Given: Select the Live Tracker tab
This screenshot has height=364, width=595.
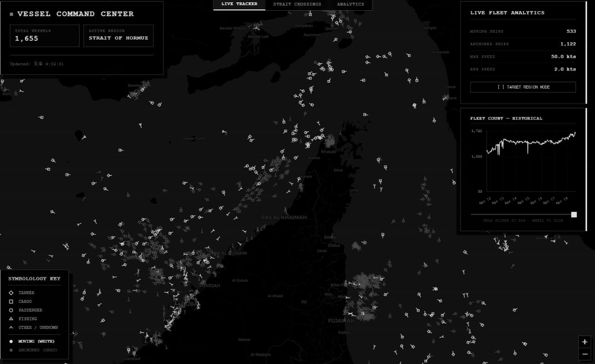Looking at the screenshot, I should tap(239, 5).
